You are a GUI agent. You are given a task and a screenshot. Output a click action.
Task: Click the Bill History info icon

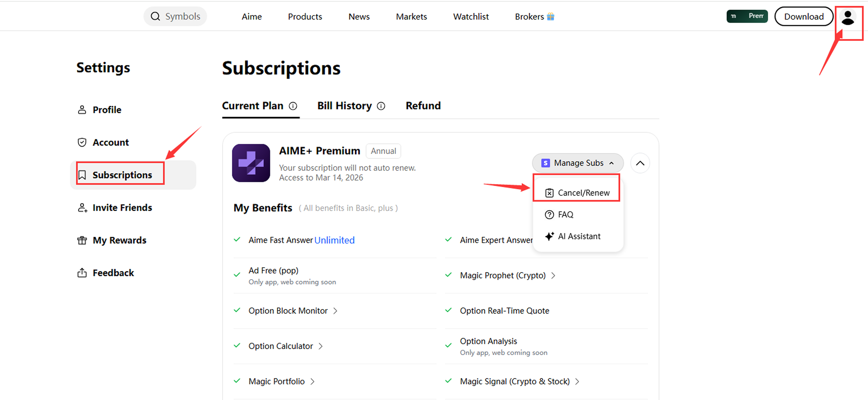pyautogui.click(x=381, y=106)
